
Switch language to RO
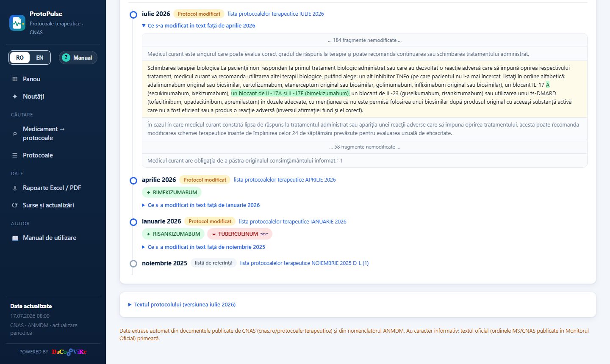pos(20,58)
